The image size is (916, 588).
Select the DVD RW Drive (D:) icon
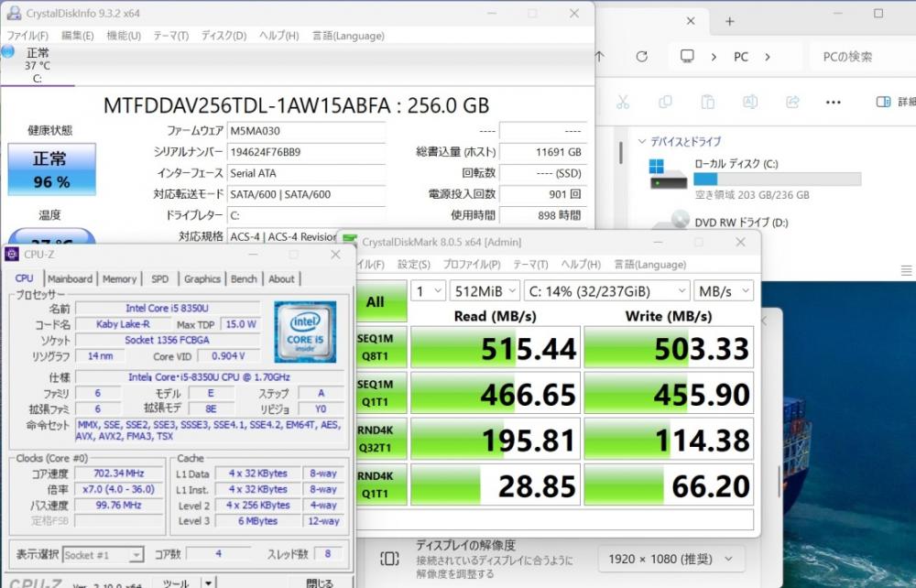[671, 221]
